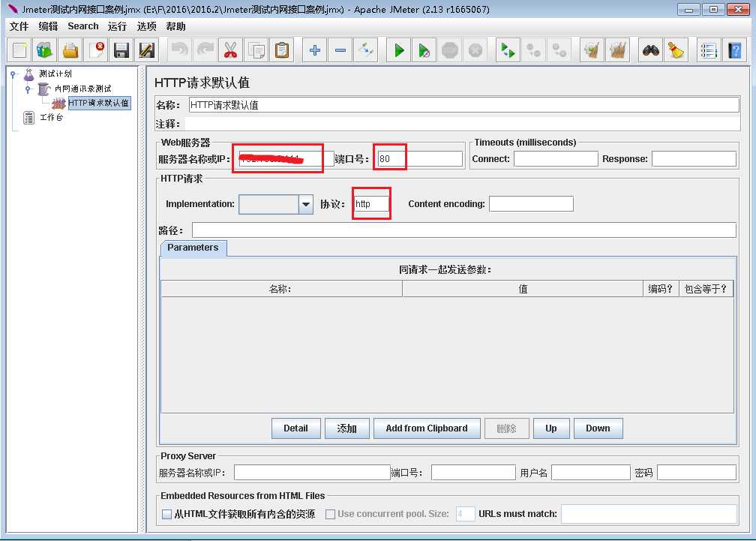The height and width of the screenshot is (541, 756).
Task: Click the Clear broom icon
Action: [592, 50]
